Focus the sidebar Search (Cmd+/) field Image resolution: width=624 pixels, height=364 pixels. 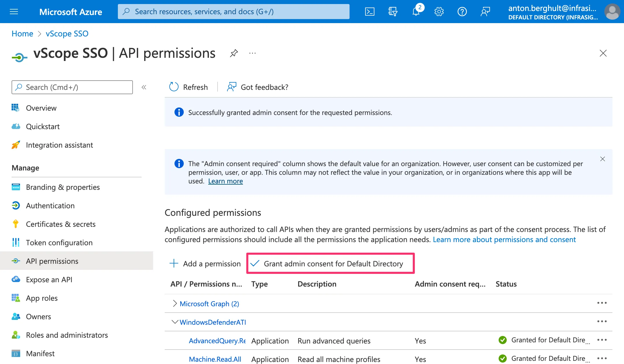pos(72,87)
